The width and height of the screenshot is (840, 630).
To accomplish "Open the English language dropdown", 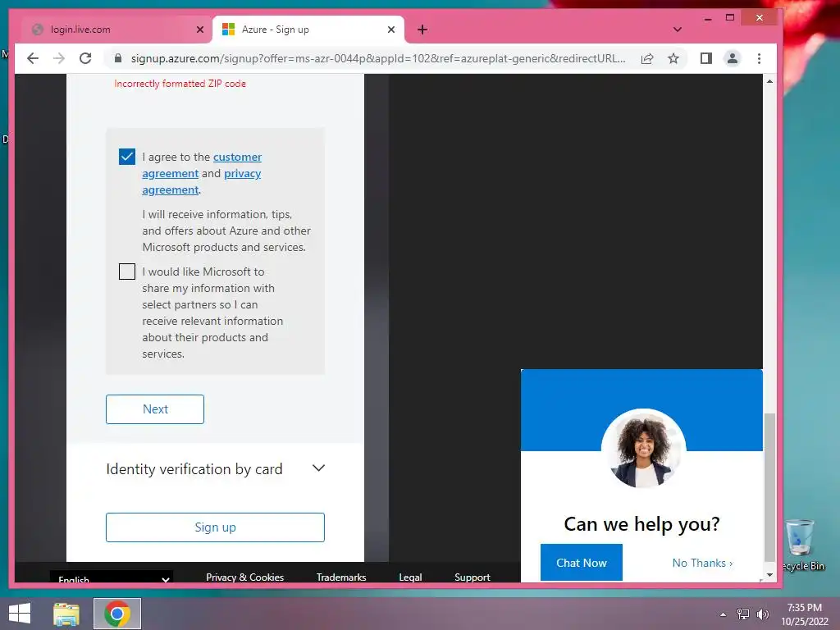I will (112, 578).
